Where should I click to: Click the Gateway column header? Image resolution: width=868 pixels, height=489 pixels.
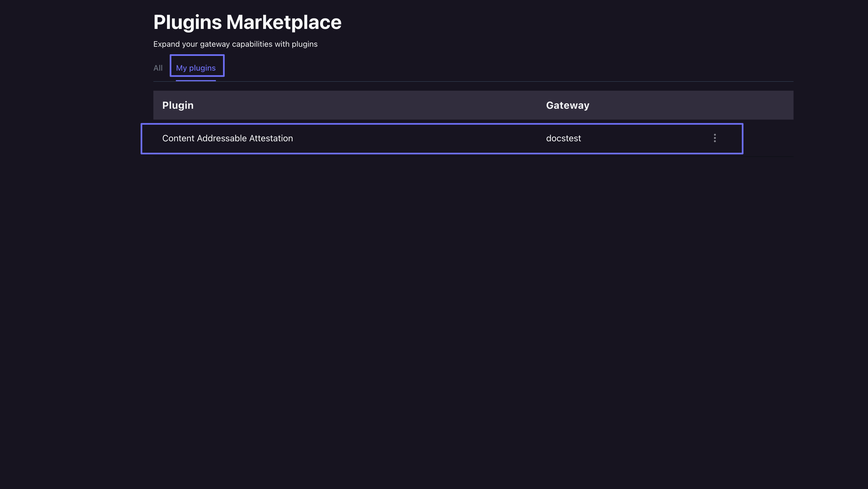(567, 105)
